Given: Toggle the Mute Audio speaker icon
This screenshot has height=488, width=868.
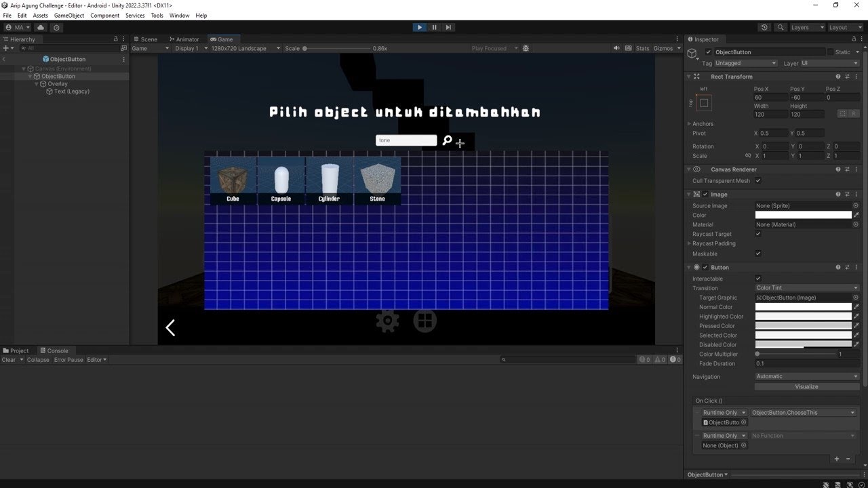Looking at the screenshot, I should click(617, 48).
